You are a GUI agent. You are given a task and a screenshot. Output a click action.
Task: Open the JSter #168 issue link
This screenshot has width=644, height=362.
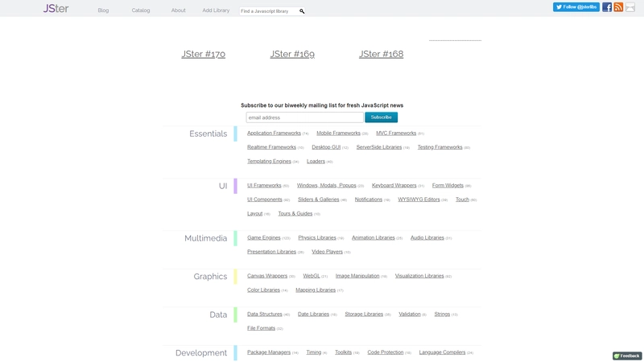click(x=381, y=54)
